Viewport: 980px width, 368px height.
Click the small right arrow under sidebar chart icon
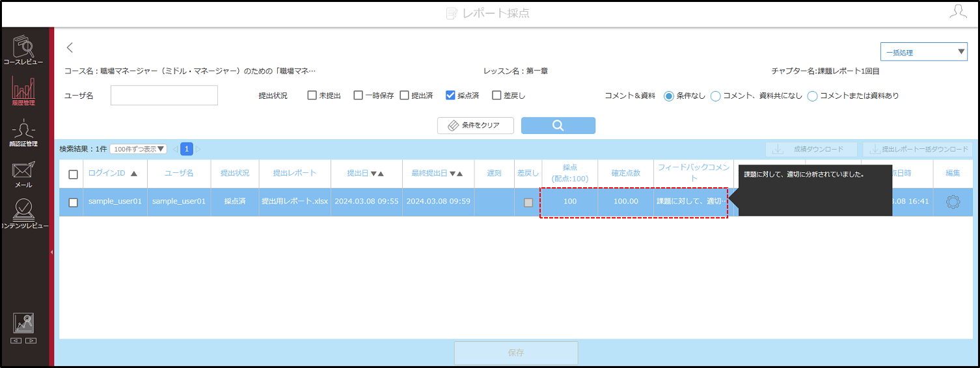point(31,341)
